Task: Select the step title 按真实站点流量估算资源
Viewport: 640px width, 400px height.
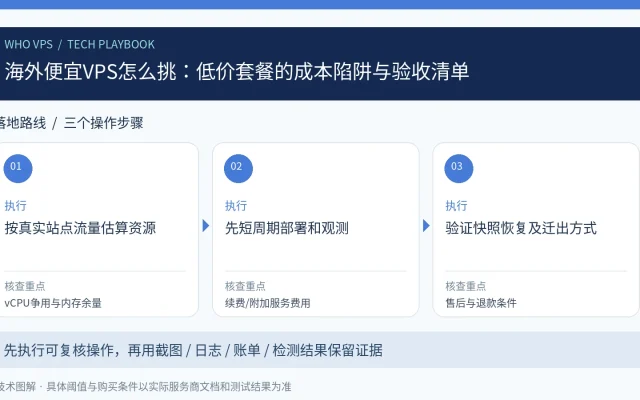Action: [80, 228]
